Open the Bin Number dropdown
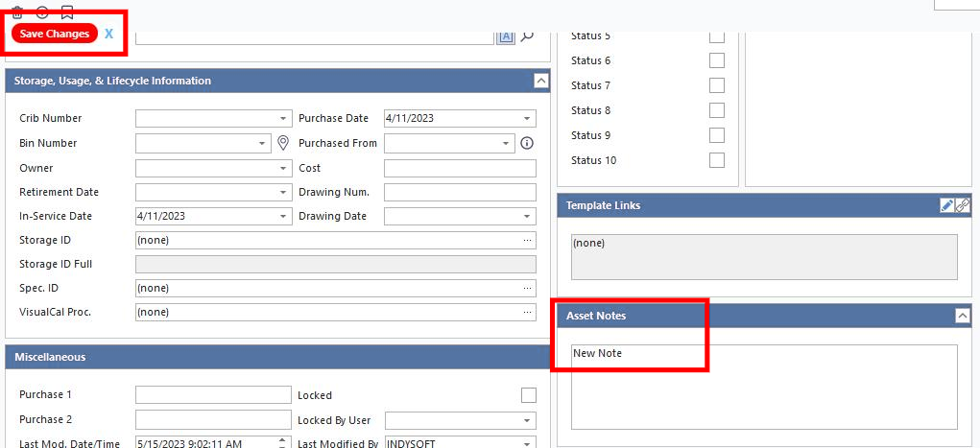This screenshot has height=448, width=980. click(262, 143)
